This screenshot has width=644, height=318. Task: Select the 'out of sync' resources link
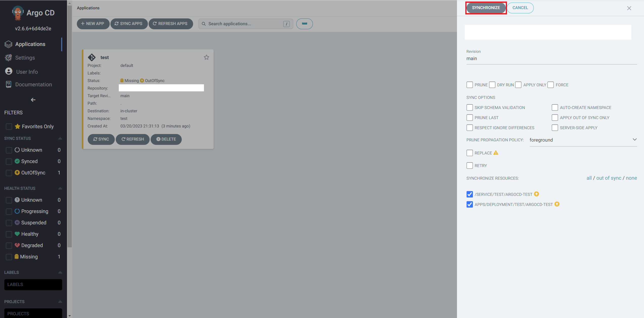coord(609,178)
